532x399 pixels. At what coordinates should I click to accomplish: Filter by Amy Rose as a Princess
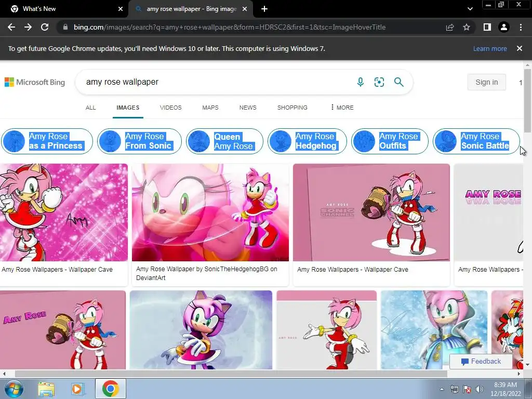pyautogui.click(x=47, y=141)
